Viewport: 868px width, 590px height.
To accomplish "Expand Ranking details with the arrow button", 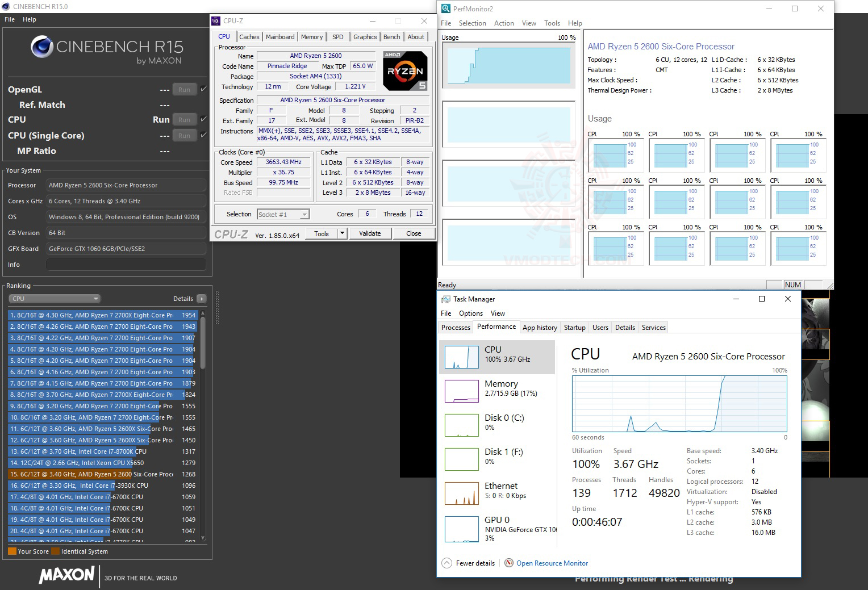I will [x=201, y=299].
